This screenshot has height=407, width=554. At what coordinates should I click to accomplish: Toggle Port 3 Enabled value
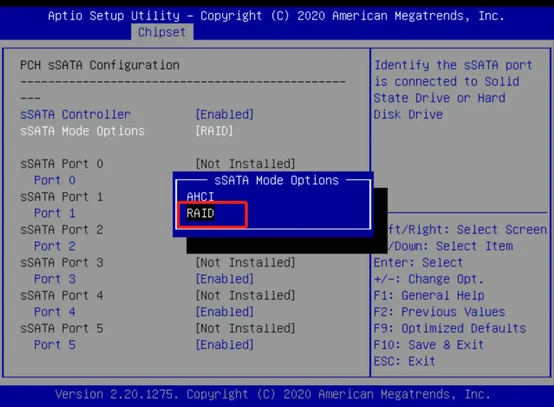[225, 279]
